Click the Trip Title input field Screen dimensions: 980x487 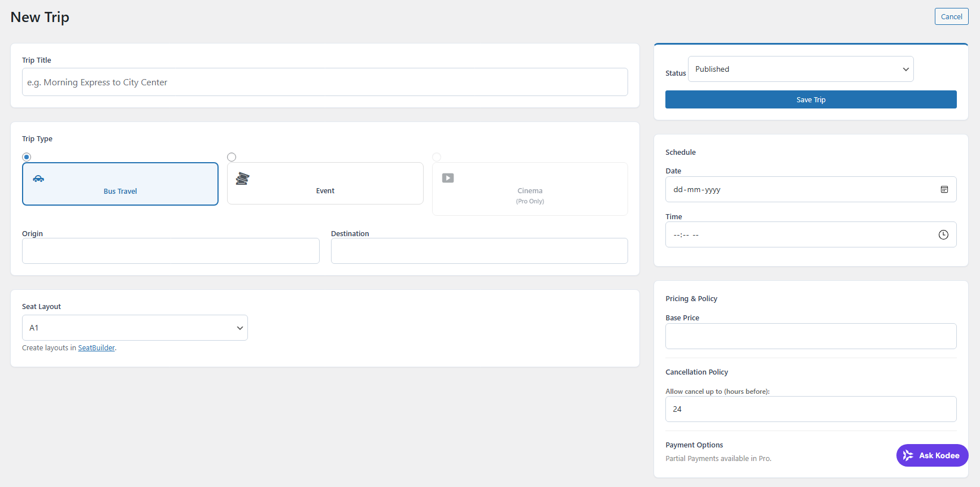325,82
